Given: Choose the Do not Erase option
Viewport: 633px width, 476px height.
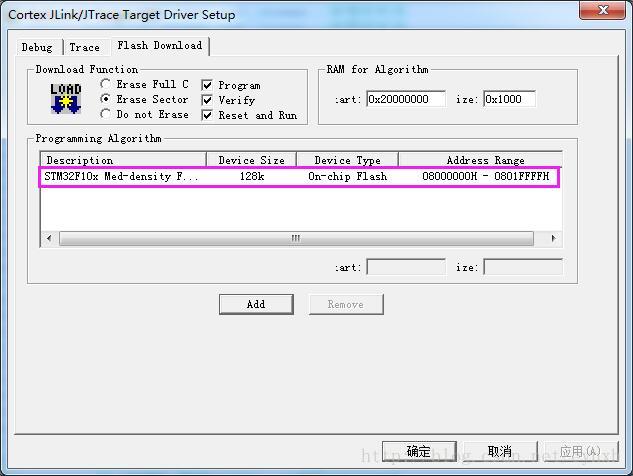Looking at the screenshot, I should pos(105,114).
